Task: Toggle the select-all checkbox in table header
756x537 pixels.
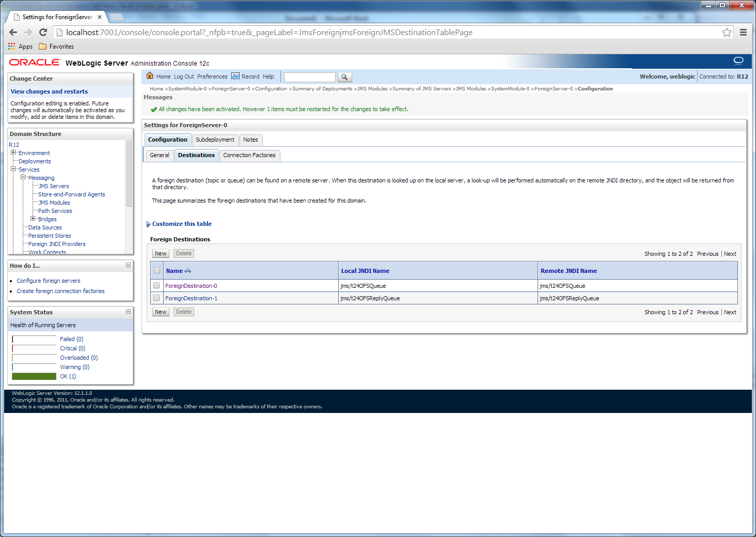Action: click(157, 270)
